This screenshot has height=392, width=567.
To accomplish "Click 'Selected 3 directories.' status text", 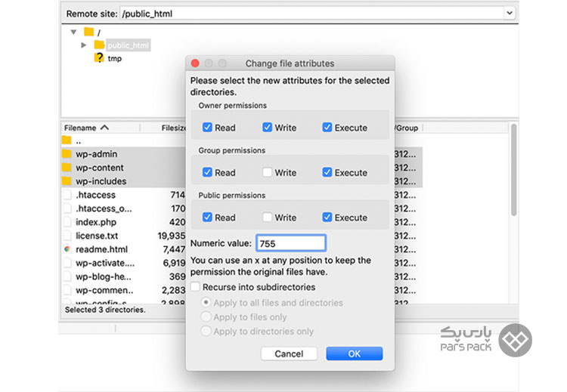I will 105,310.
